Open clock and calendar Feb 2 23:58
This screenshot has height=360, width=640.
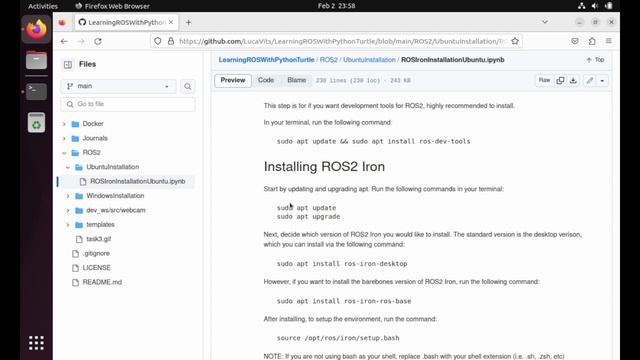[x=336, y=6]
